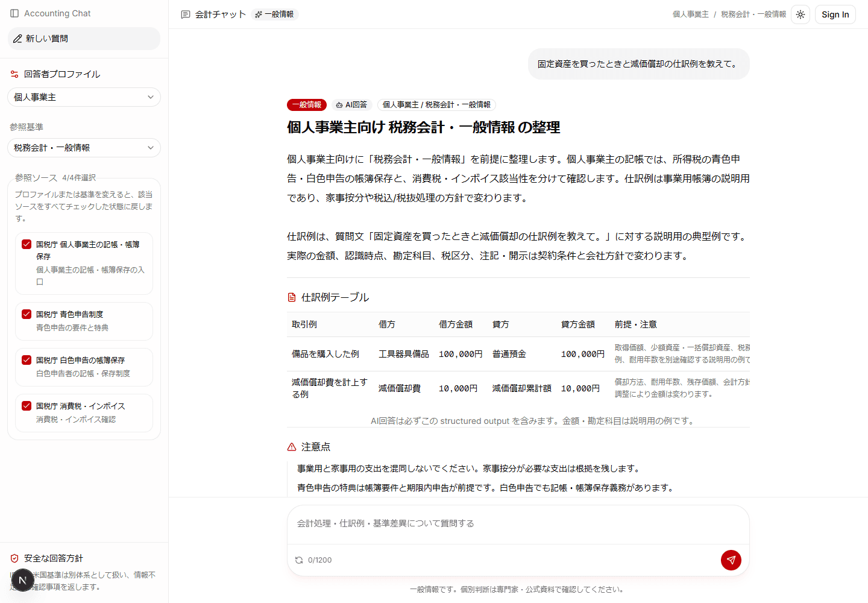The image size is (868, 603).
Task: Click the round N avatar badge
Action: tap(22, 580)
